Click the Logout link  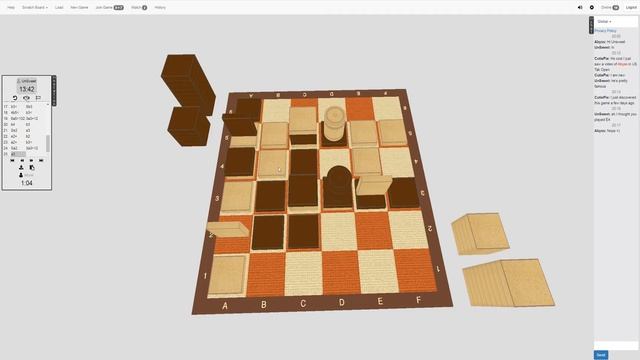tap(631, 7)
